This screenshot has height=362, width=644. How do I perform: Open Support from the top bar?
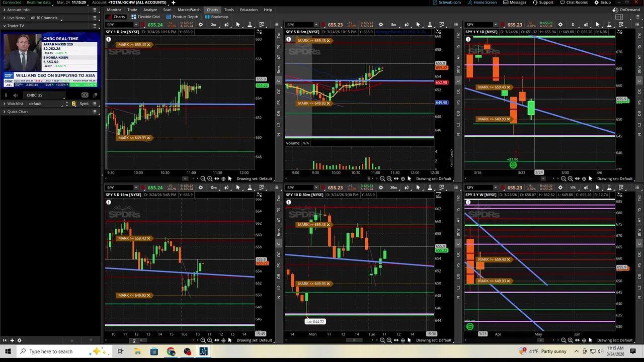click(x=543, y=3)
